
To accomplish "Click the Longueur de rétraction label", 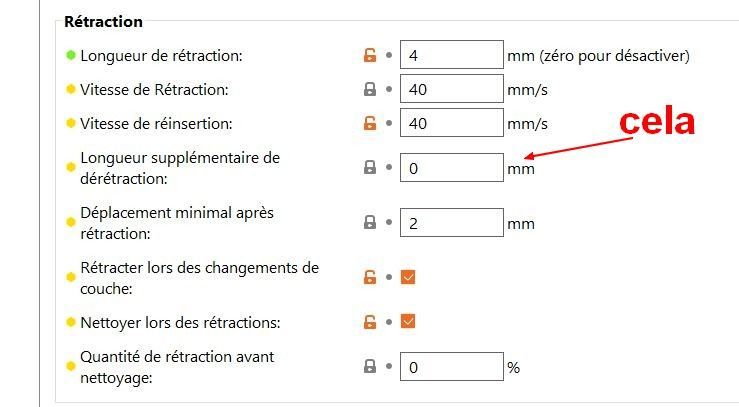I will (x=161, y=56).
